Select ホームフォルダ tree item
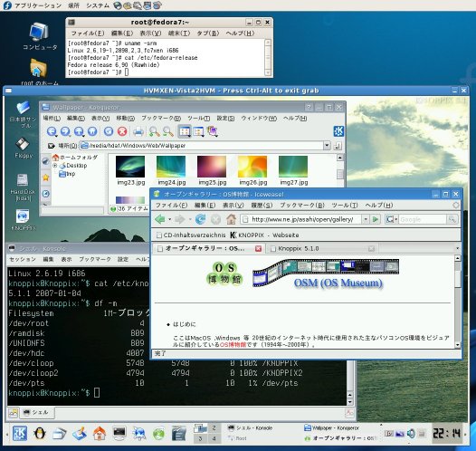The width and height of the screenshot is (476, 451). click(75, 158)
